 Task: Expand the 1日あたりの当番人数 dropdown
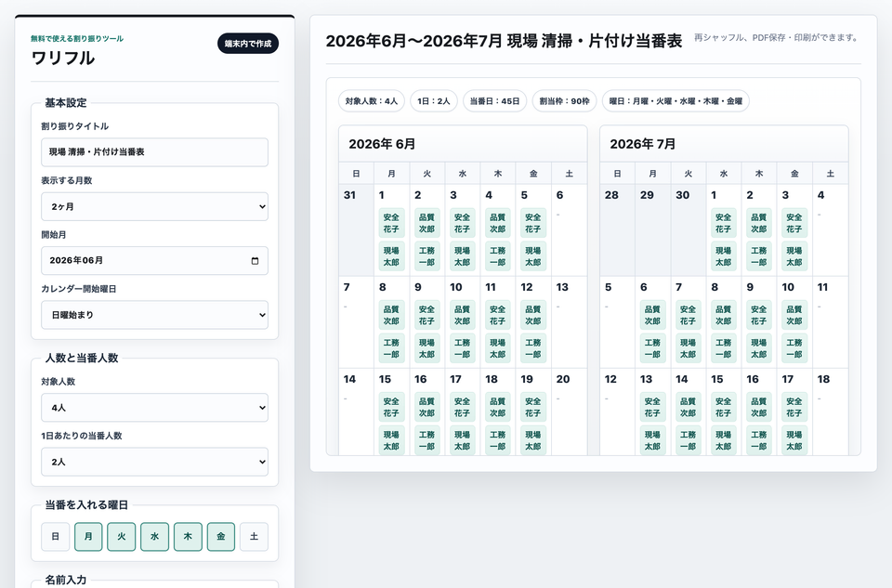point(155,462)
